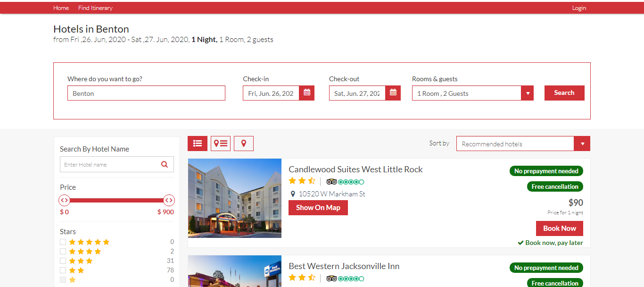The image size is (644, 287).
Task: Click the red price range slider track
Action: pos(116,201)
